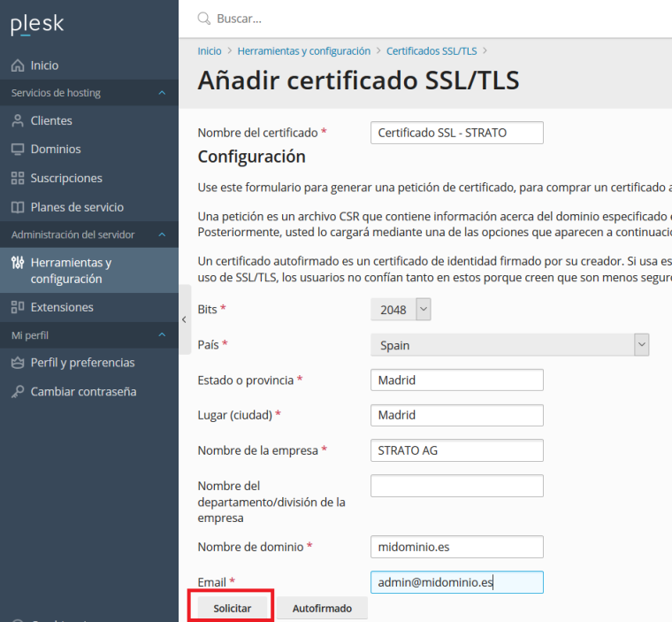This screenshot has width=672, height=622.
Task: Open the País Spain dropdown
Action: coord(509,345)
